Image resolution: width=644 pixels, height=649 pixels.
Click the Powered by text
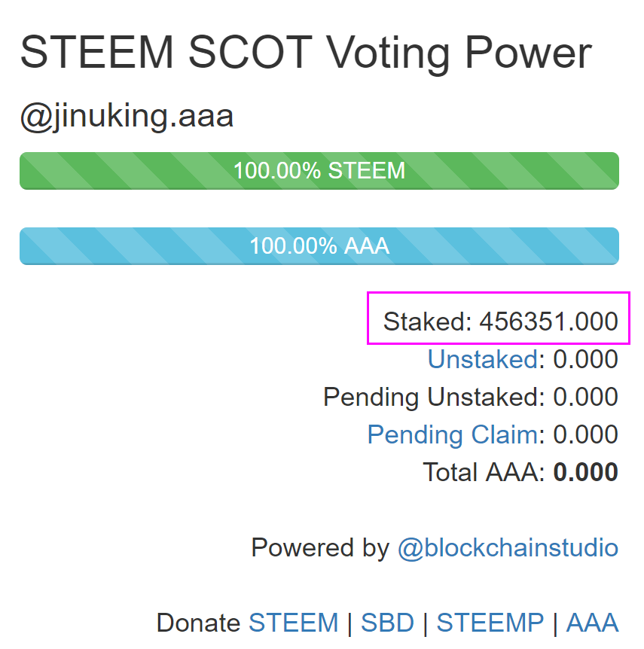point(319,548)
